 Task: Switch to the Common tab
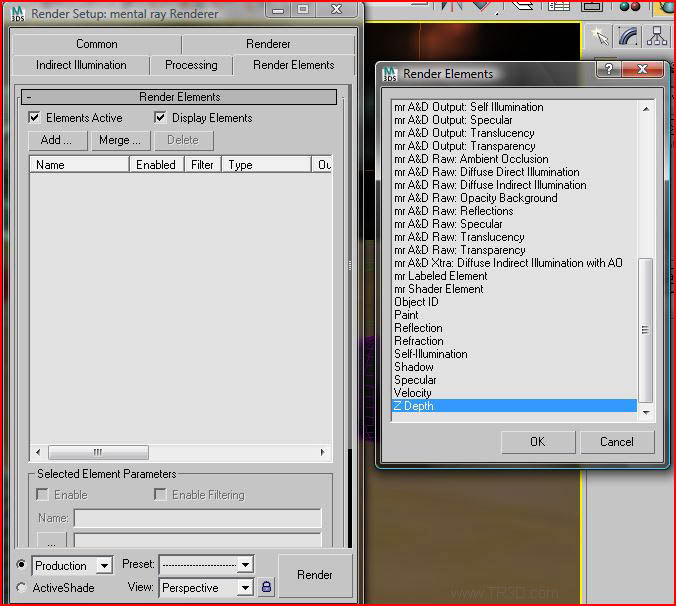tap(97, 44)
